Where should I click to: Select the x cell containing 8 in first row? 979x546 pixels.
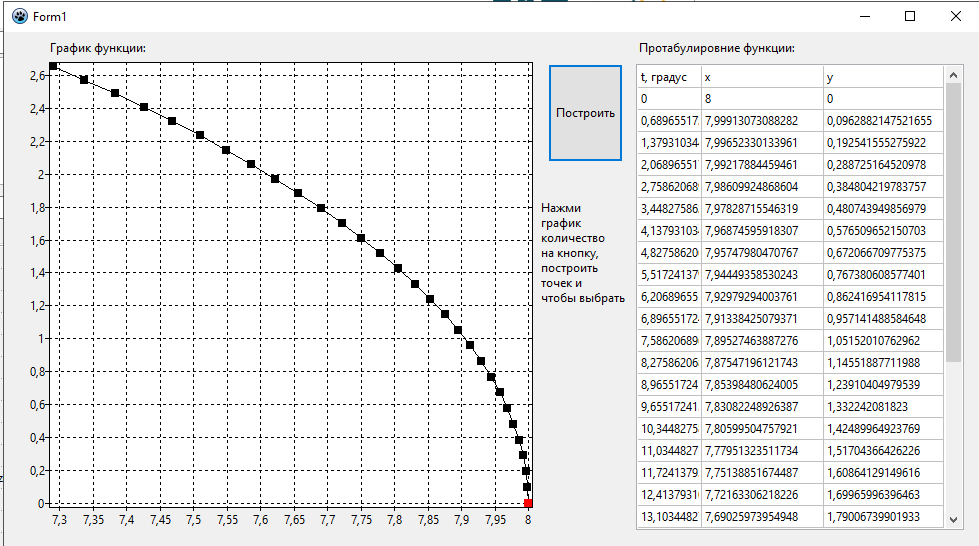(x=761, y=99)
